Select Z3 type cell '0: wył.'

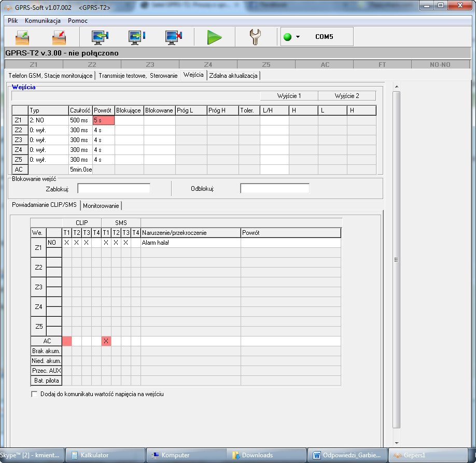coord(48,140)
